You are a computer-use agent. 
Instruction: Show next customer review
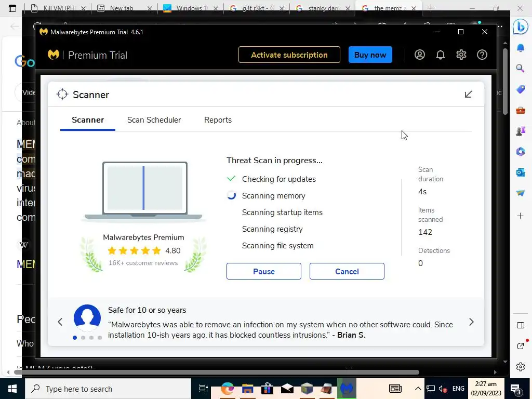(471, 322)
